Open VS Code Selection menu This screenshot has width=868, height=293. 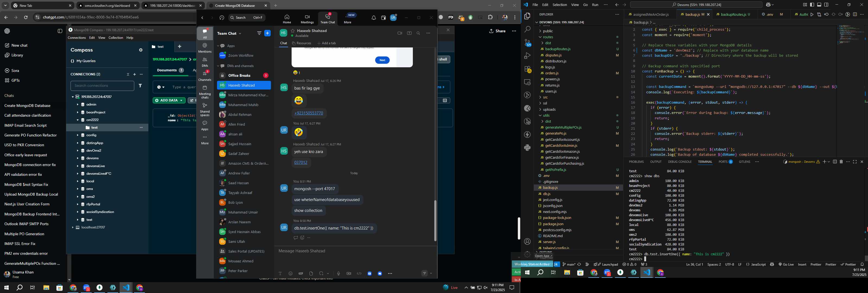(x=560, y=5)
